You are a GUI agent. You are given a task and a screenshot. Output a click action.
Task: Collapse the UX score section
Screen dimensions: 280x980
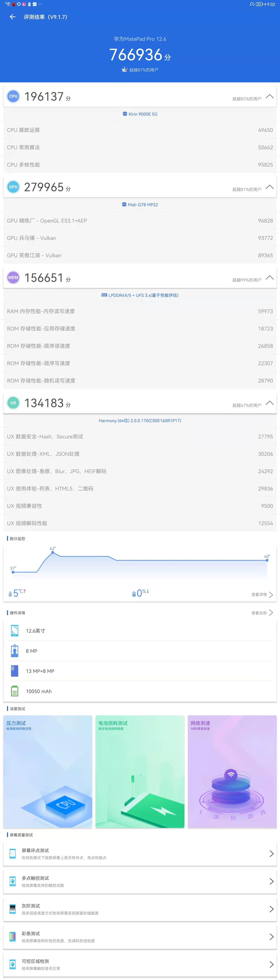tap(270, 403)
